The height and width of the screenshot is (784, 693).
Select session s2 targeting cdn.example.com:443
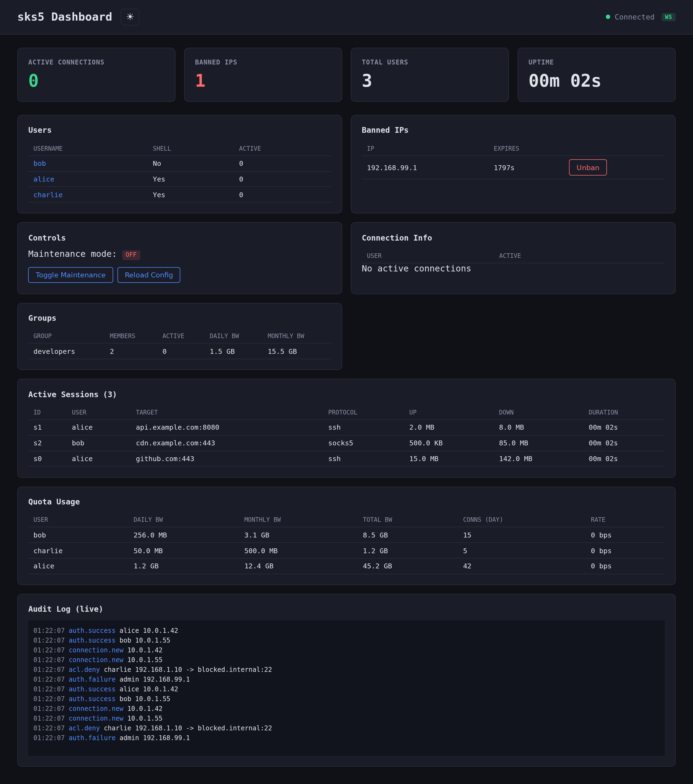pos(175,443)
